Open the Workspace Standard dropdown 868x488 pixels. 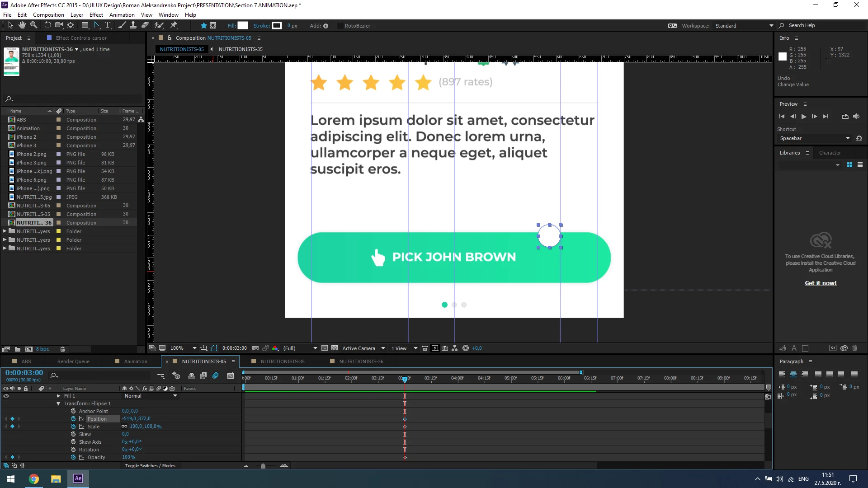[744, 26]
